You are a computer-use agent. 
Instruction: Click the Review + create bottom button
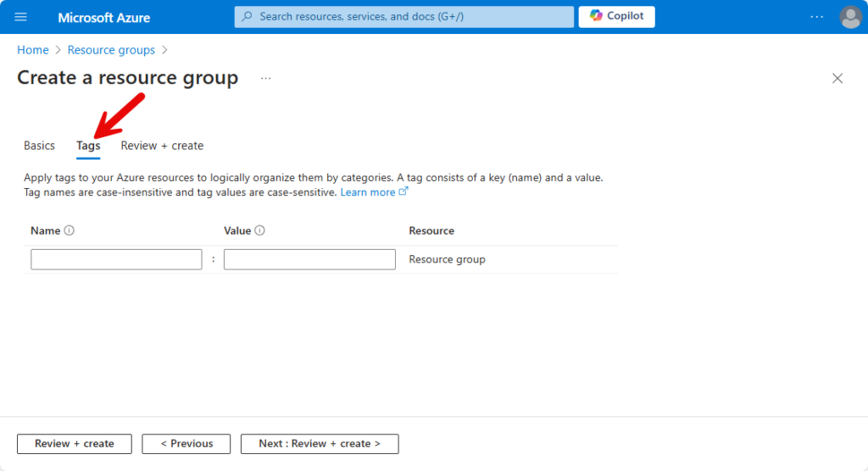75,444
